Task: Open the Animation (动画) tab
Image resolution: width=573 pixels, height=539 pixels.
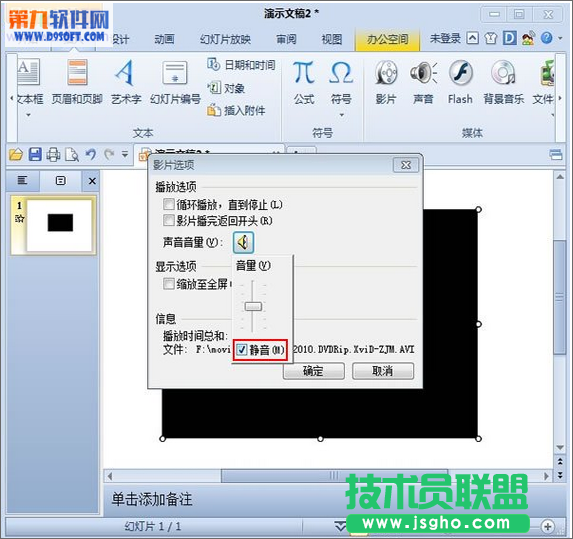Action: click(x=164, y=39)
